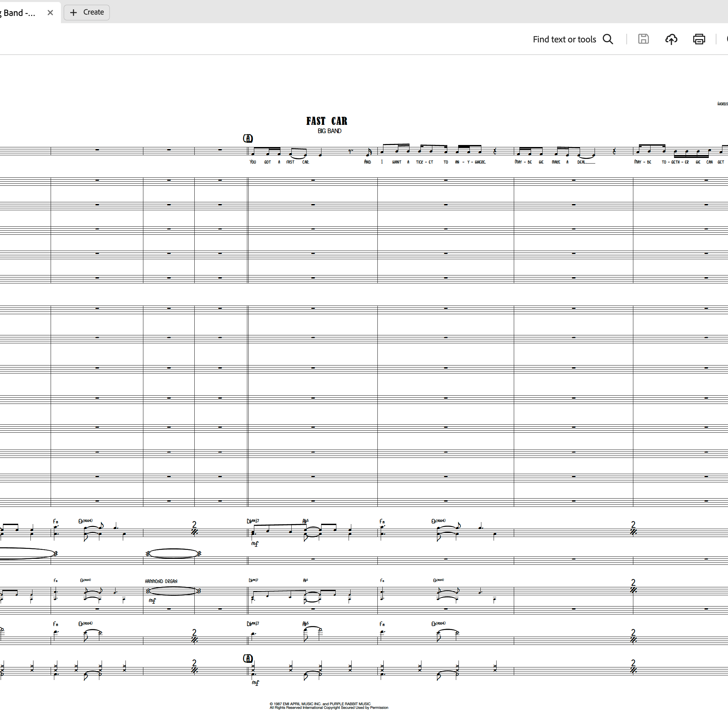Click the cloud upload icon
Image resolution: width=728 pixels, height=728 pixels.
click(671, 39)
